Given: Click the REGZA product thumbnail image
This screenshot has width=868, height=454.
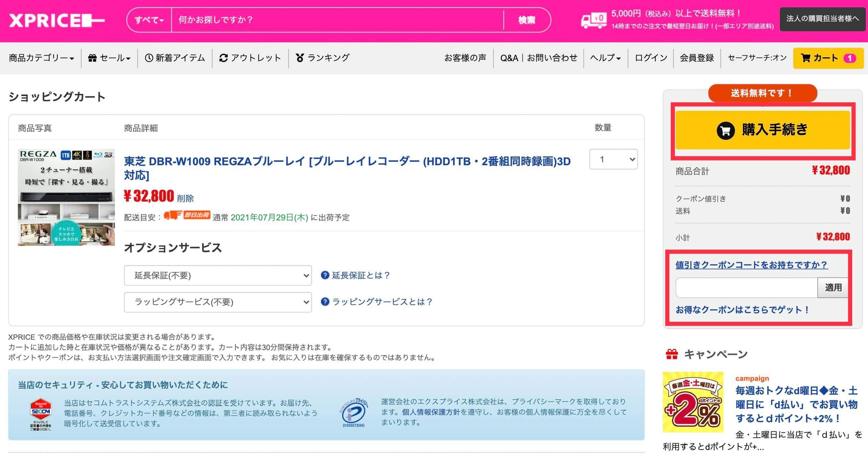Looking at the screenshot, I should pos(66,197).
